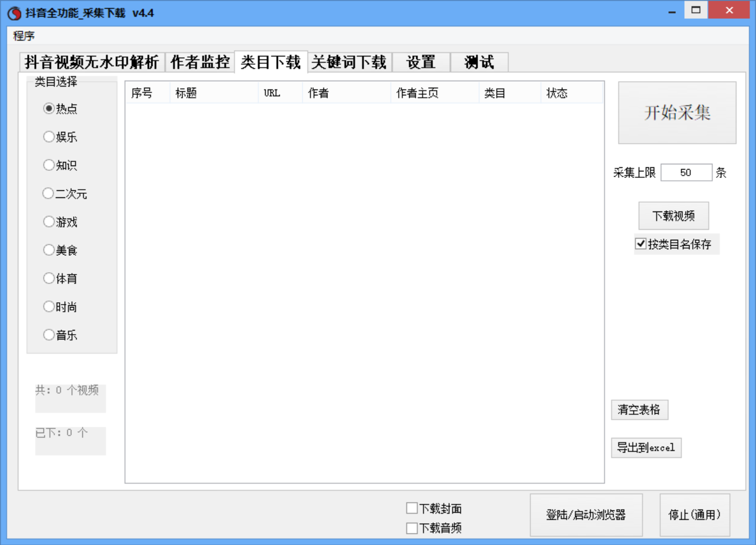This screenshot has height=545, width=756.
Task: Toggle the 按类目名保存 checkbox
Action: pos(676,244)
